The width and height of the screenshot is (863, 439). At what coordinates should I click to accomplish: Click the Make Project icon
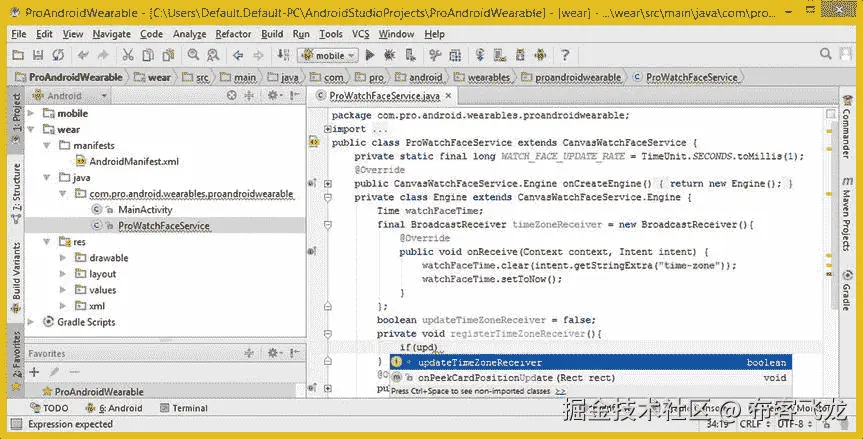pyautogui.click(x=283, y=55)
